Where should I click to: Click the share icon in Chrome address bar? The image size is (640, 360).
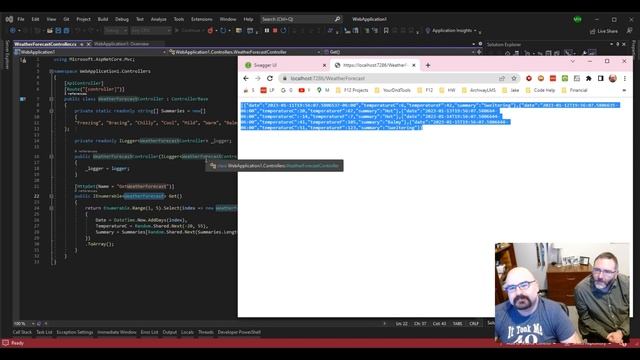coord(502,78)
